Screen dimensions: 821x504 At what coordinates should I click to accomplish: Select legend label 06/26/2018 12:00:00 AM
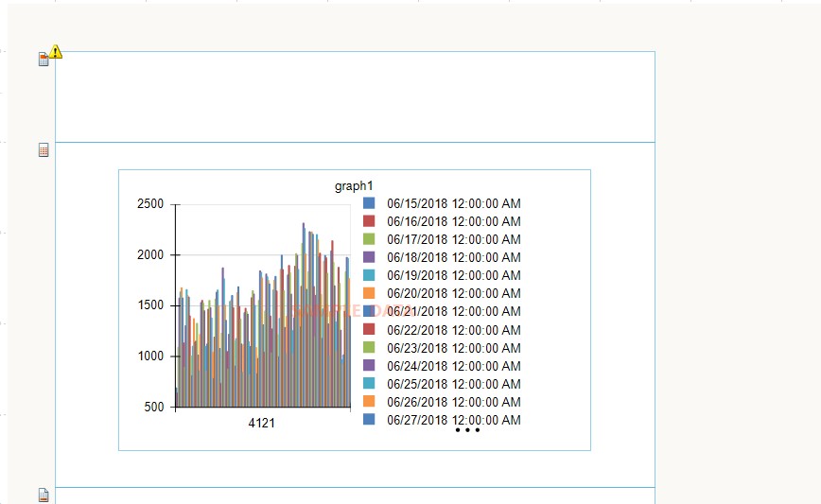click(x=454, y=402)
